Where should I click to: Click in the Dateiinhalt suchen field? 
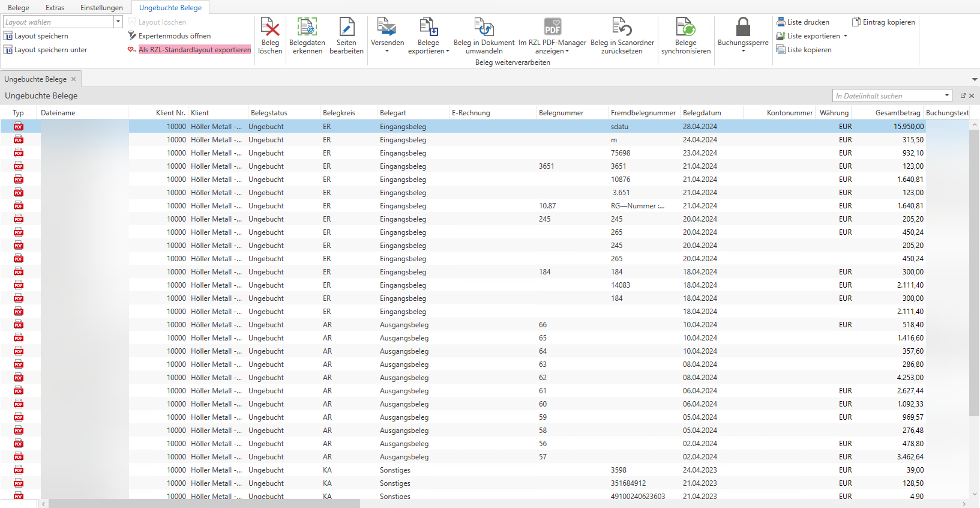pyautogui.click(x=888, y=96)
